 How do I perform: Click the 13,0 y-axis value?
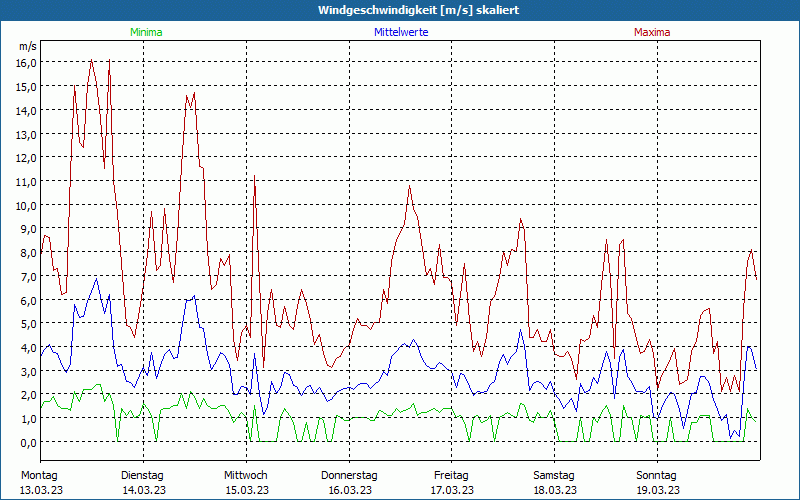(x=28, y=135)
